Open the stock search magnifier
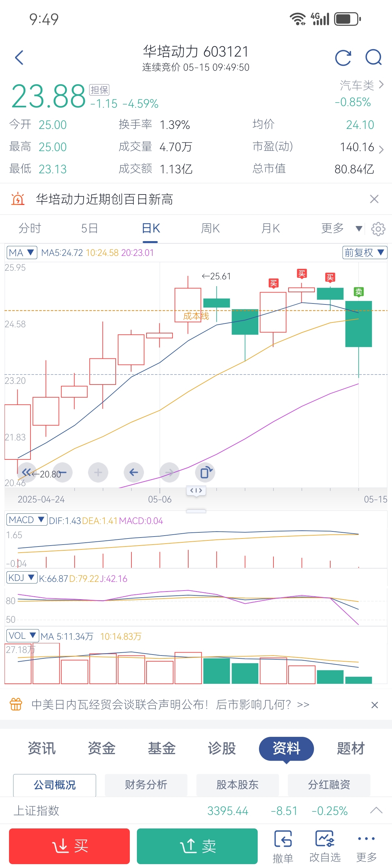Screen dimensions: 392x868 coord(373,58)
